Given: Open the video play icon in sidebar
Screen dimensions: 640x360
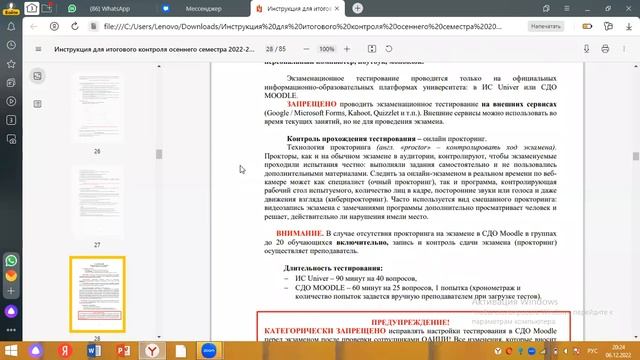Looking at the screenshot, I should tap(11, 101).
